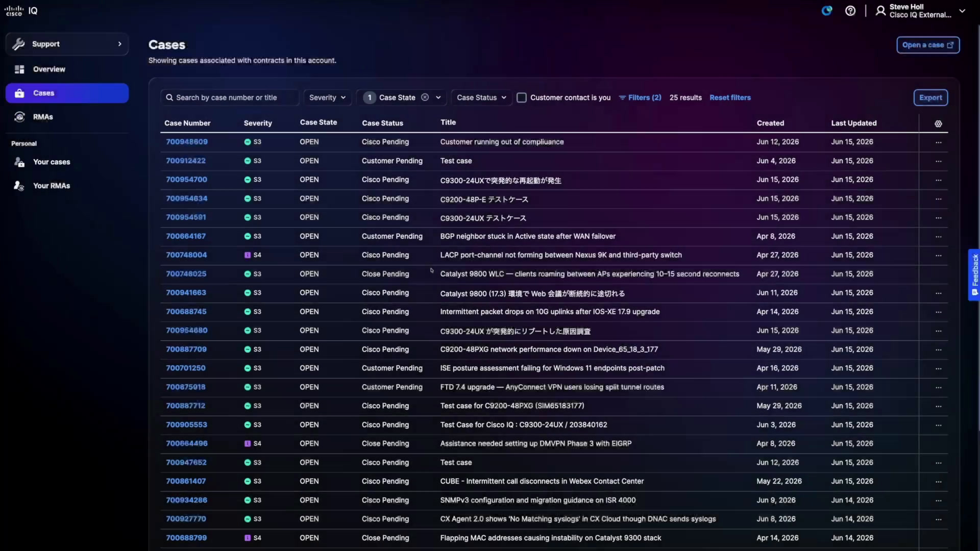Image resolution: width=980 pixels, height=551 pixels.
Task: Open case number 700748004 link
Action: (x=186, y=255)
